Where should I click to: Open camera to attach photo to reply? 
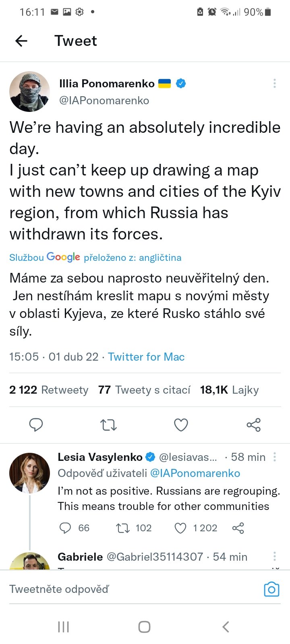(271, 589)
